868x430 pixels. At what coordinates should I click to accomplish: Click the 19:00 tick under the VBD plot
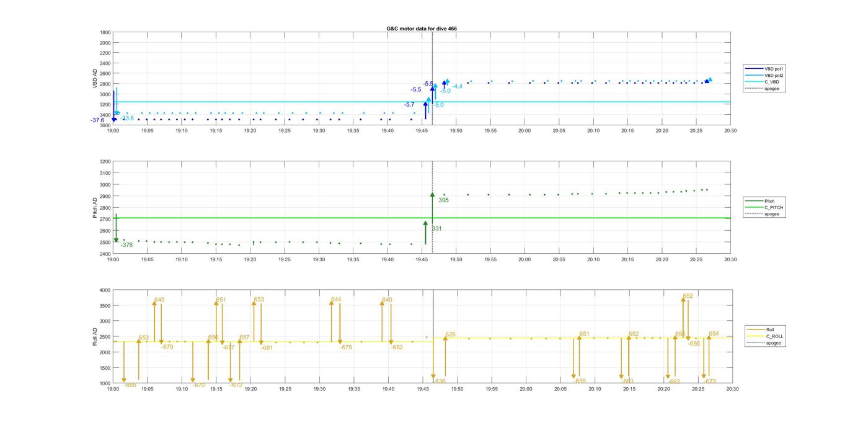click(x=113, y=131)
